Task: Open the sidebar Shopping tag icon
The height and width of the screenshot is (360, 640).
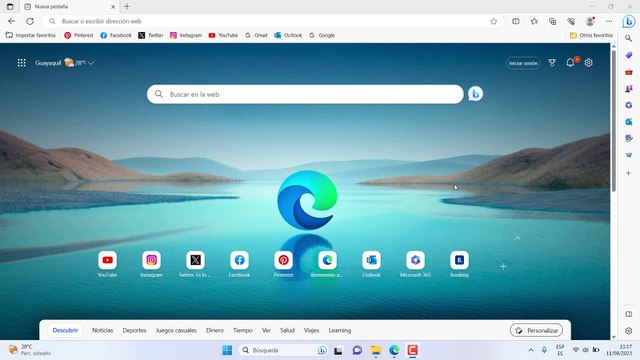Action: [629, 55]
